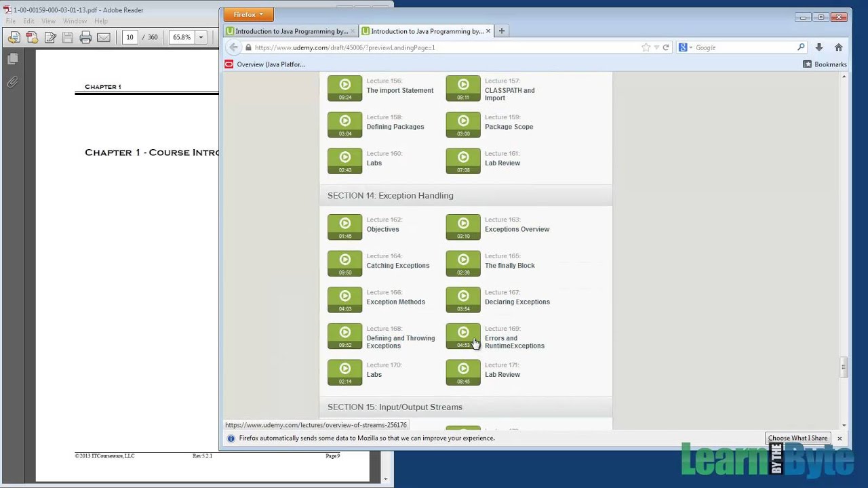Viewport: 868px width, 488px height.
Task: Click the SECTION 14: Exception Handling header
Action: pyautogui.click(x=466, y=195)
